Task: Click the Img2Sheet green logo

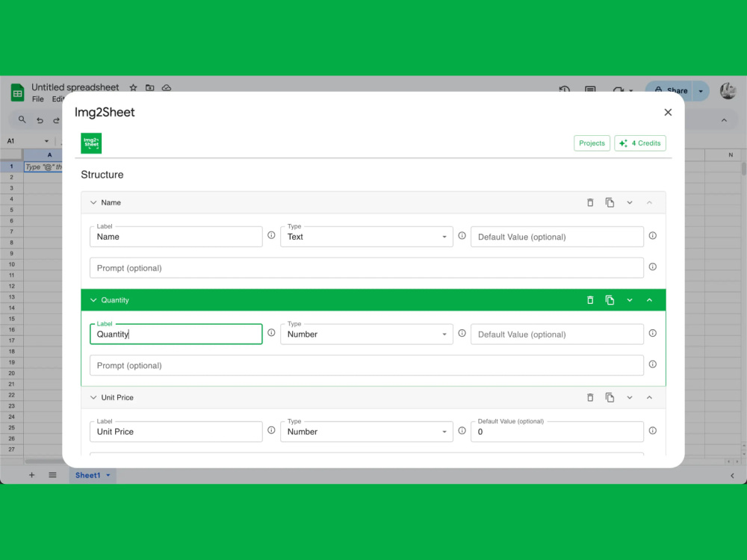Action: (91, 143)
